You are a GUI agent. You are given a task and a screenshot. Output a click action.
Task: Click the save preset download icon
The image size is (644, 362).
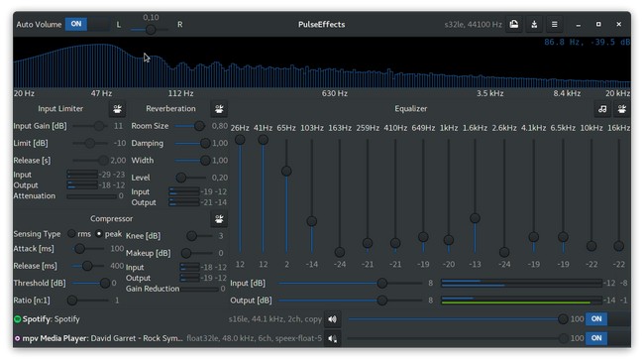534,24
